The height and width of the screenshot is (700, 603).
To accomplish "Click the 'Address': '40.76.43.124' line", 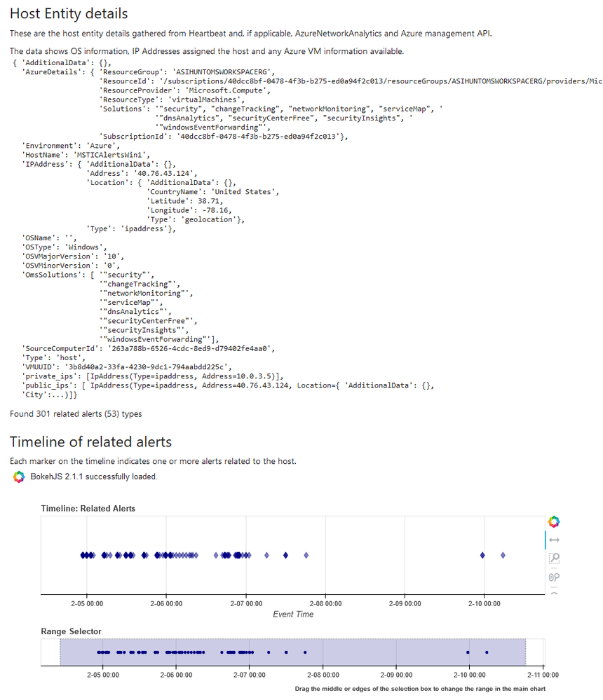I will pyautogui.click(x=142, y=174).
